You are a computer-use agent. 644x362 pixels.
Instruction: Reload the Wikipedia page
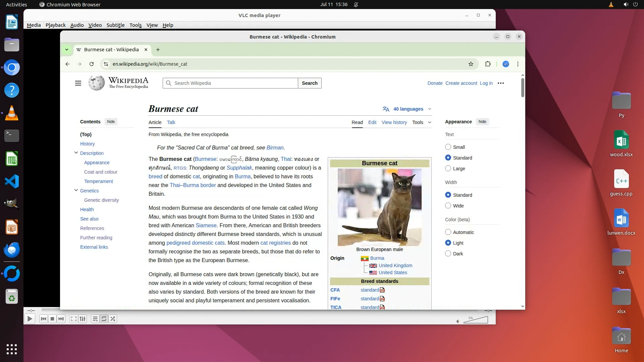92,64
